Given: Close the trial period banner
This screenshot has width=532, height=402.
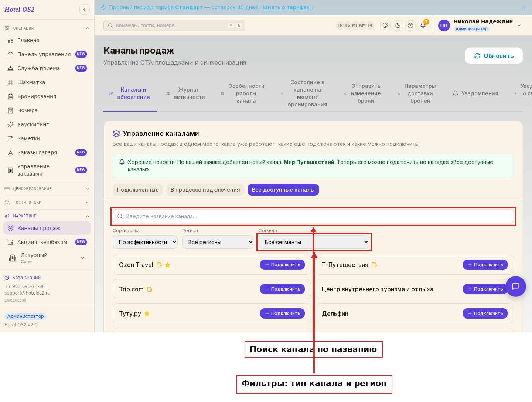Looking at the screenshot, I should tap(524, 7).
